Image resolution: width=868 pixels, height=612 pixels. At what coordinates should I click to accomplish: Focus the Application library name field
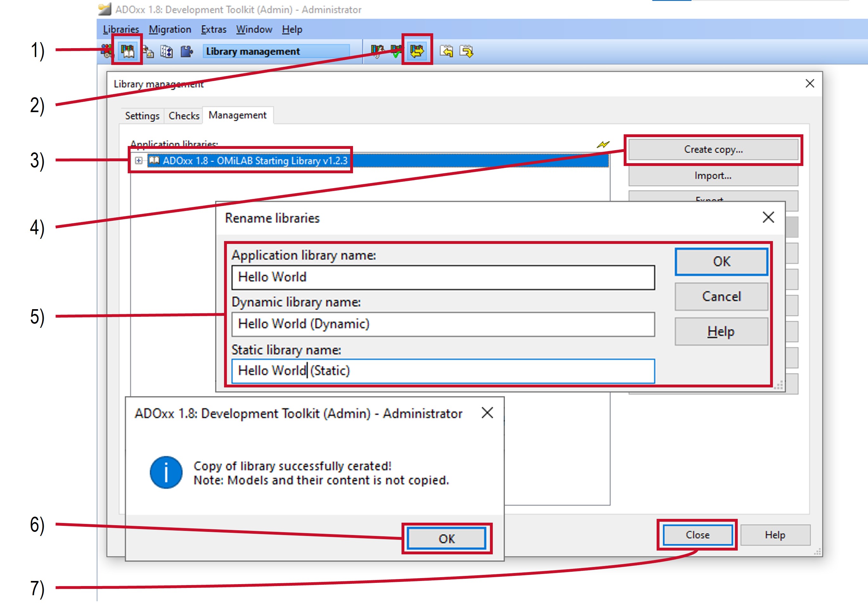(x=443, y=277)
